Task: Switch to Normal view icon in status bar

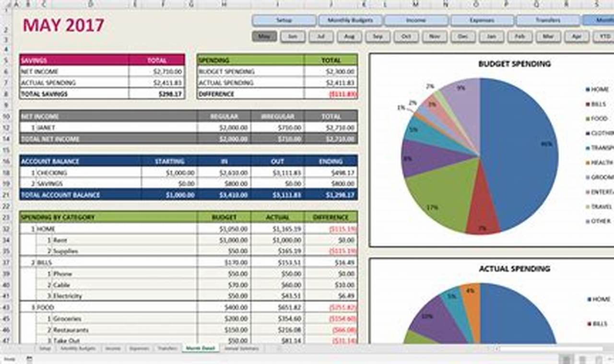Action: pos(567,359)
